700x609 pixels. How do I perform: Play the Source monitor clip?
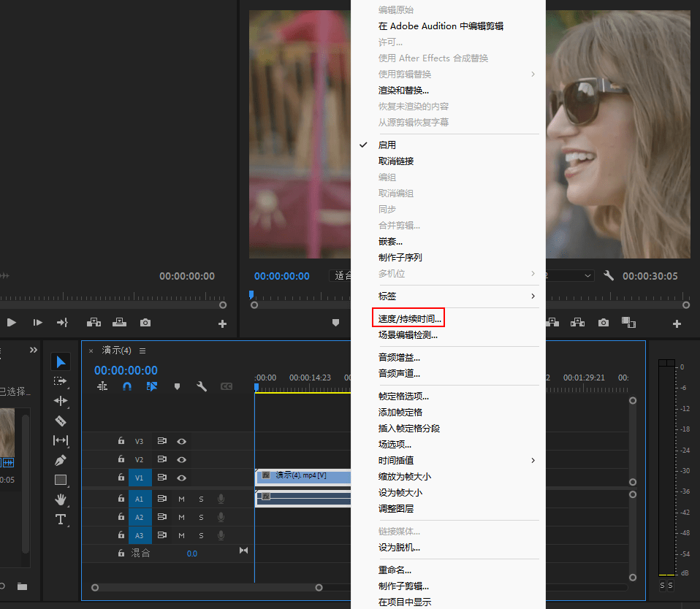pos(12,323)
